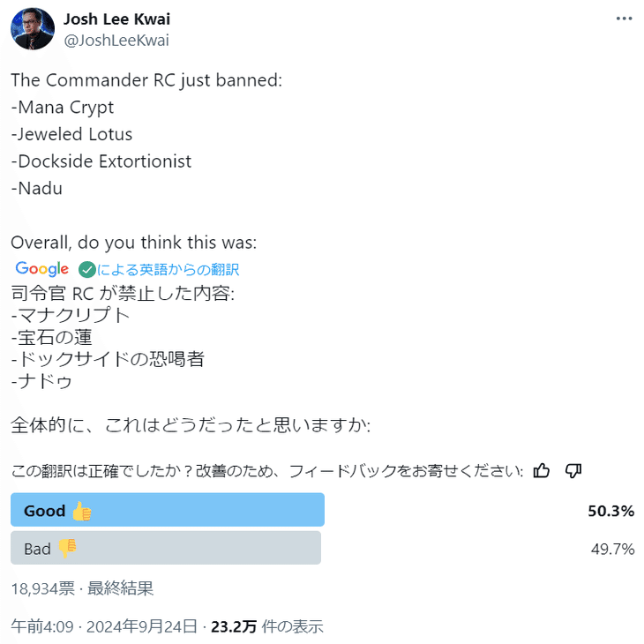The height and width of the screenshot is (644, 644).
Task: Visit the @JoshLeeKwai handle link
Action: tap(116, 41)
